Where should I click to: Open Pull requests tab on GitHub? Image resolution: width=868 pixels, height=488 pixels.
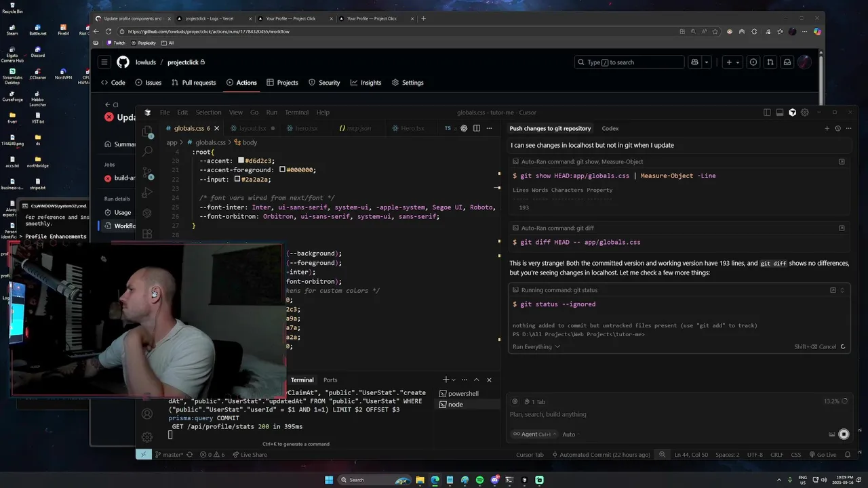(193, 83)
